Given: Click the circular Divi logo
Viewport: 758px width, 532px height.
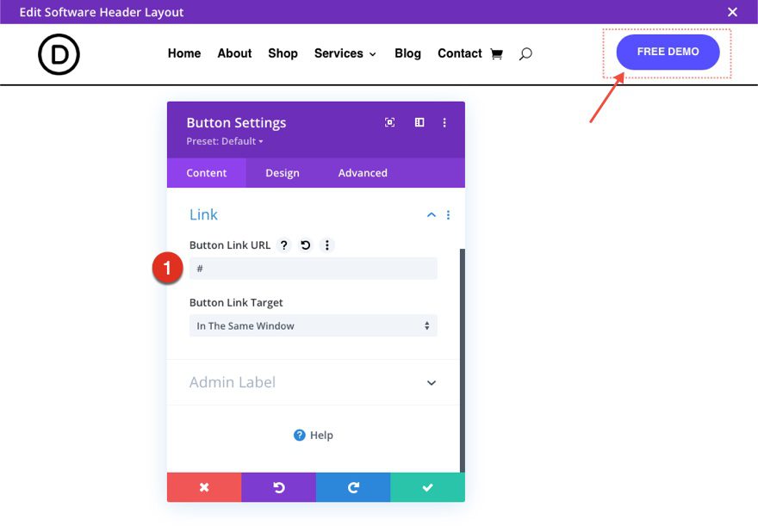Looking at the screenshot, I should tap(59, 53).
